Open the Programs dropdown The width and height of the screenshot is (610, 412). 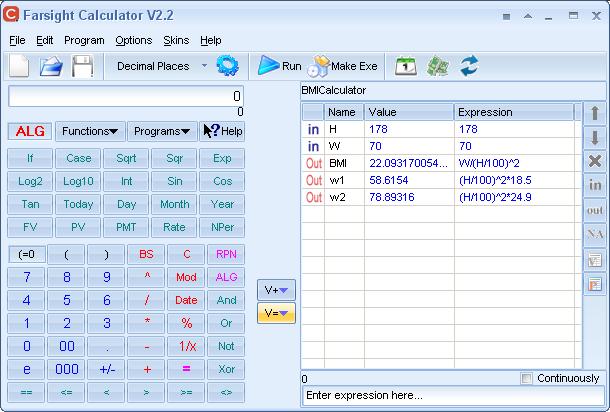coord(162,131)
